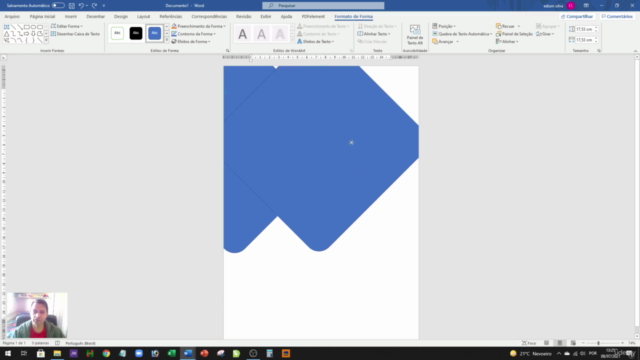Open Efeitos de Forma dropdown
This screenshot has width=640, height=360.
[191, 42]
